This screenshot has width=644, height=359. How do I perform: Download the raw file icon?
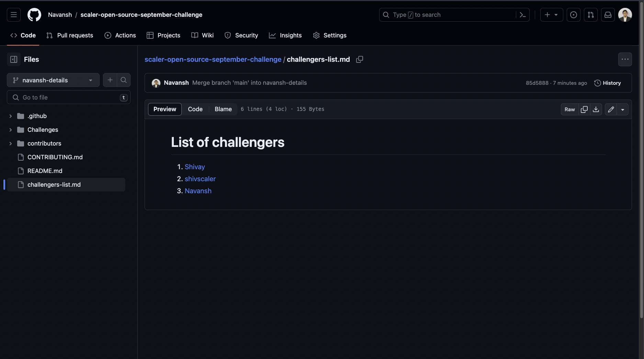(x=596, y=109)
